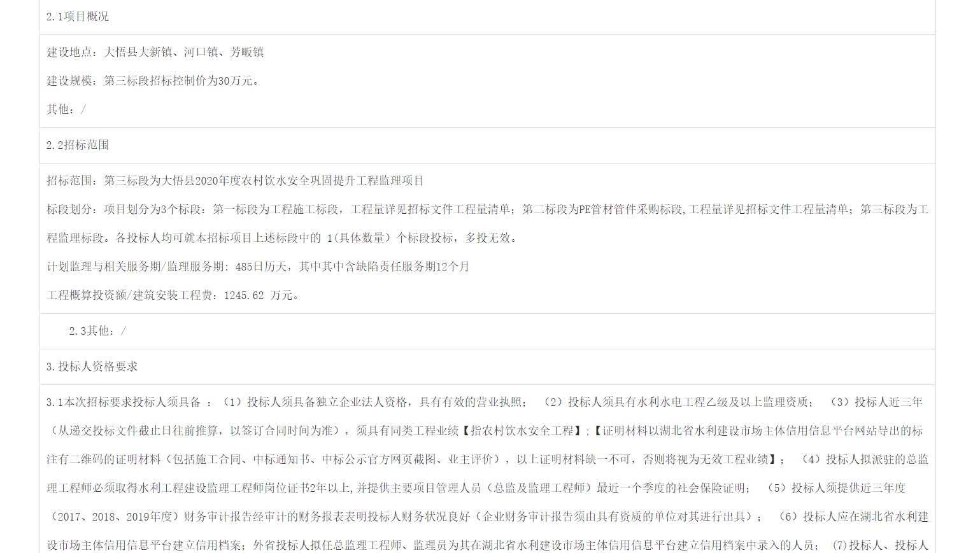The width and height of the screenshot is (980, 553).
Task: Click the 3.1本次招标要求投标人须具备 text
Action: pyautogui.click(x=124, y=402)
